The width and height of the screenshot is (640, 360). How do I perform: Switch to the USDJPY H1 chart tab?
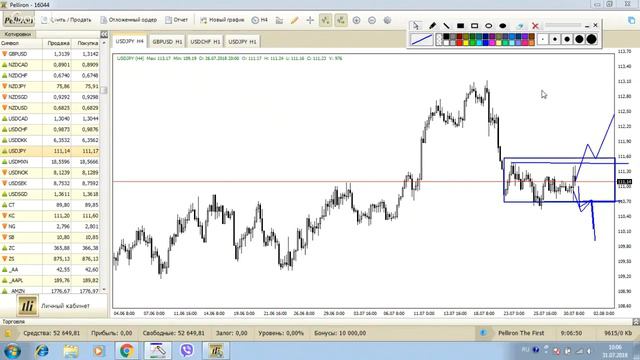coord(242,42)
